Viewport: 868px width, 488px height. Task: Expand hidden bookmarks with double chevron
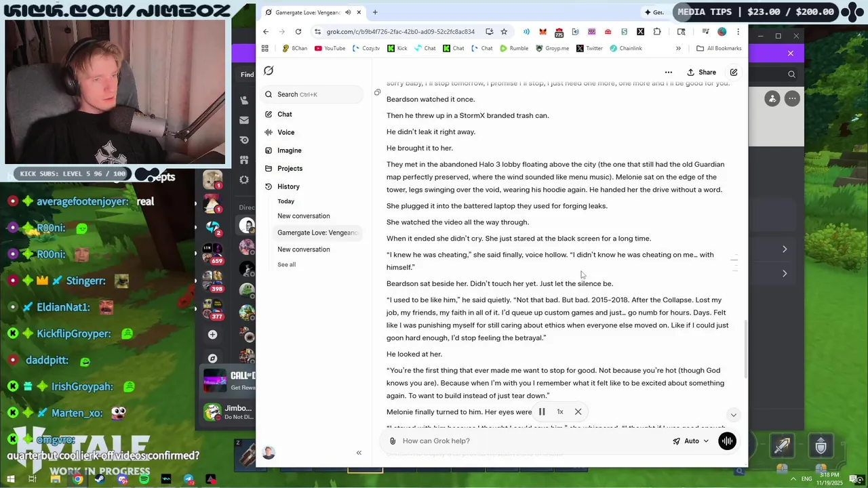pos(678,49)
